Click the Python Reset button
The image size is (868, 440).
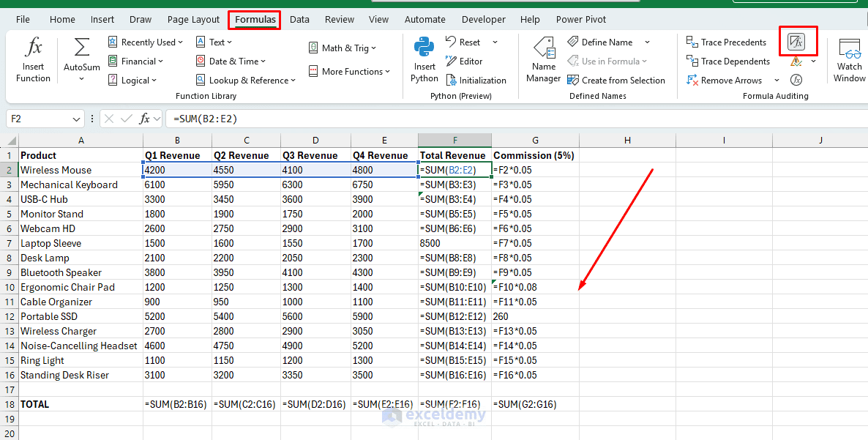(x=463, y=42)
